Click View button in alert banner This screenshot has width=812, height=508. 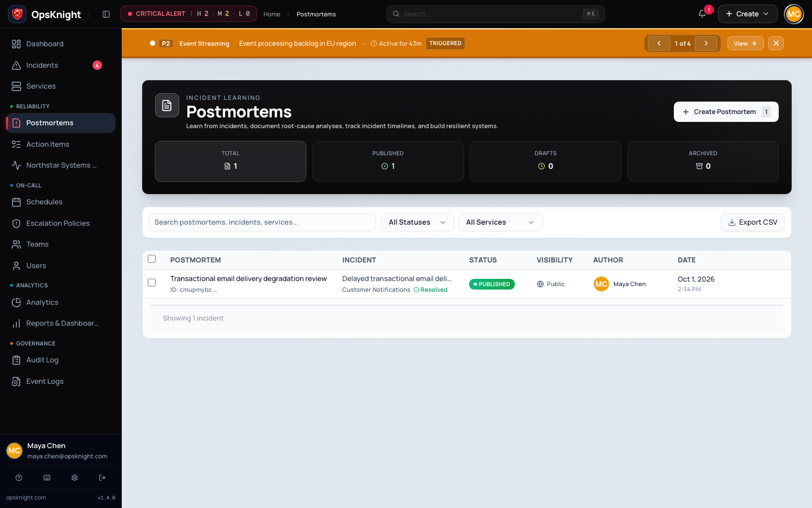coord(745,43)
